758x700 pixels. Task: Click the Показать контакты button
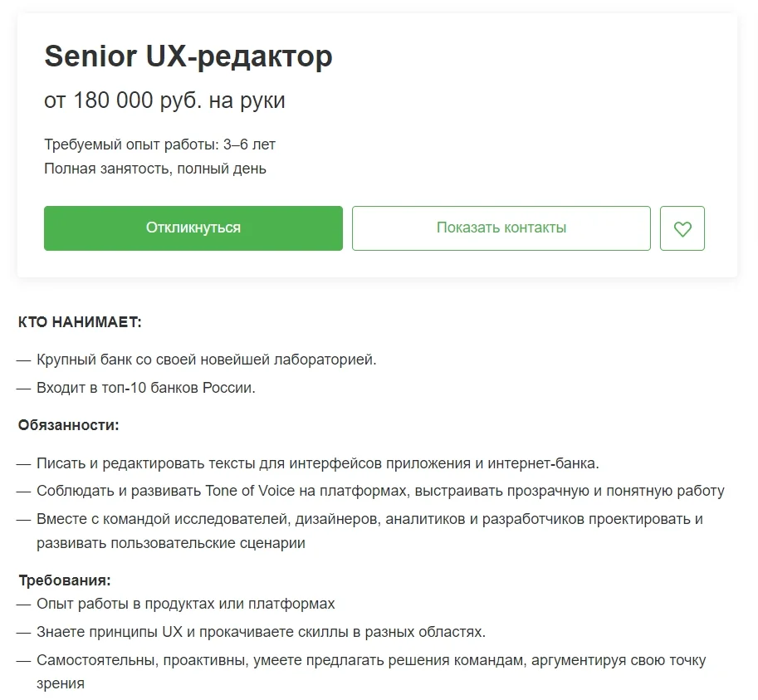tap(501, 228)
